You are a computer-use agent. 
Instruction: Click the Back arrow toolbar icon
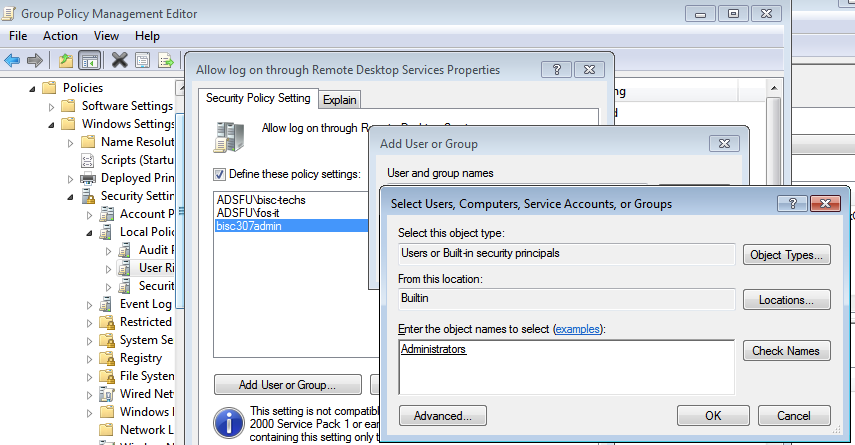coord(13,60)
